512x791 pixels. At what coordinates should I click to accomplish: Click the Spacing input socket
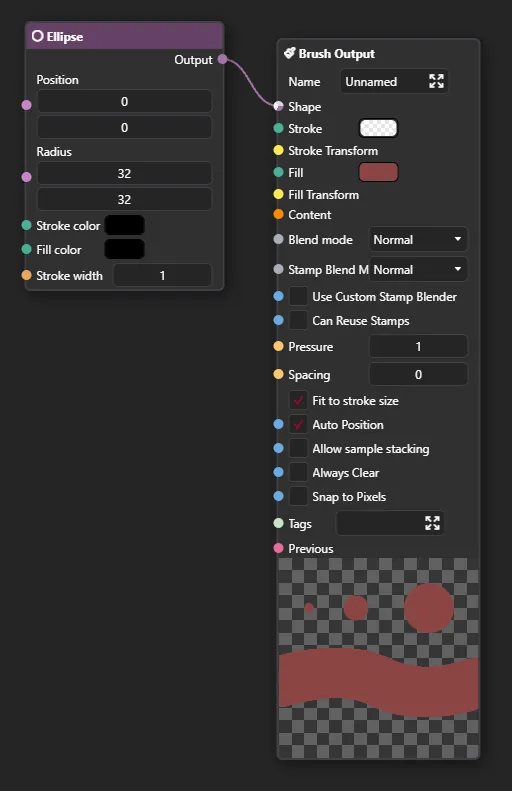pos(278,374)
